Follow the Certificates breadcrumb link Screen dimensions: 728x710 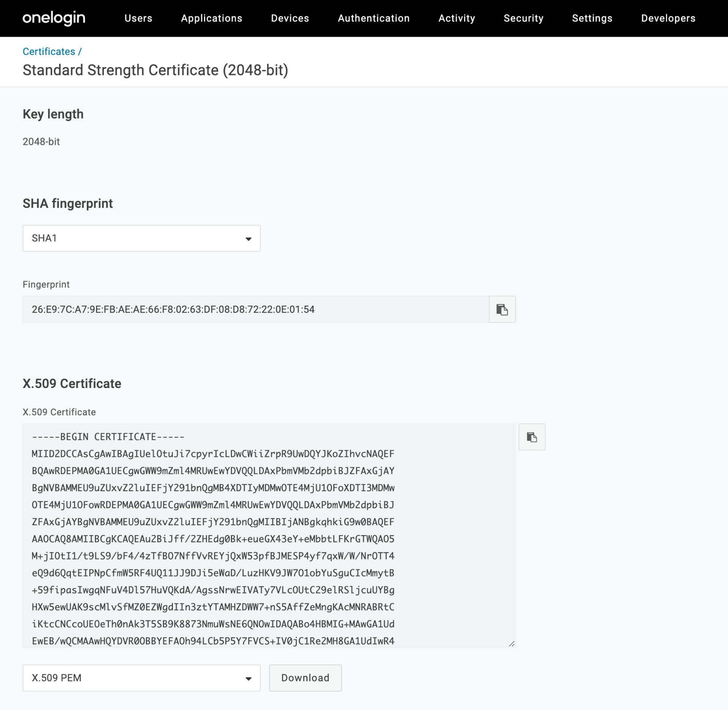tap(49, 51)
